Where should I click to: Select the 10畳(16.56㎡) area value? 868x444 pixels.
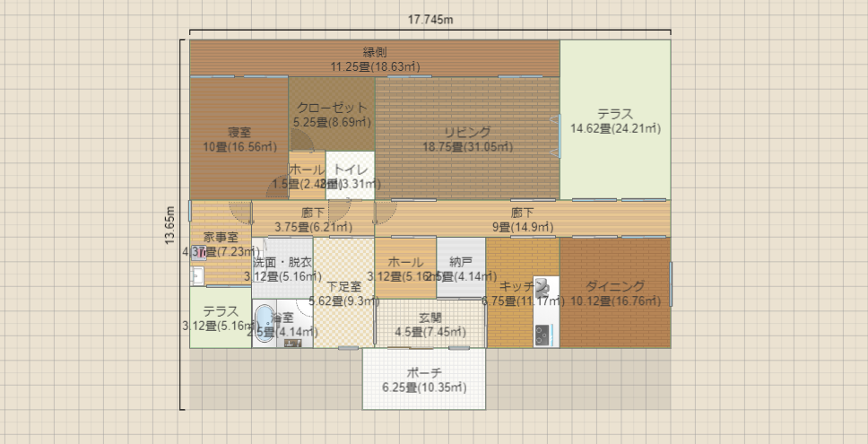pyautogui.click(x=239, y=147)
